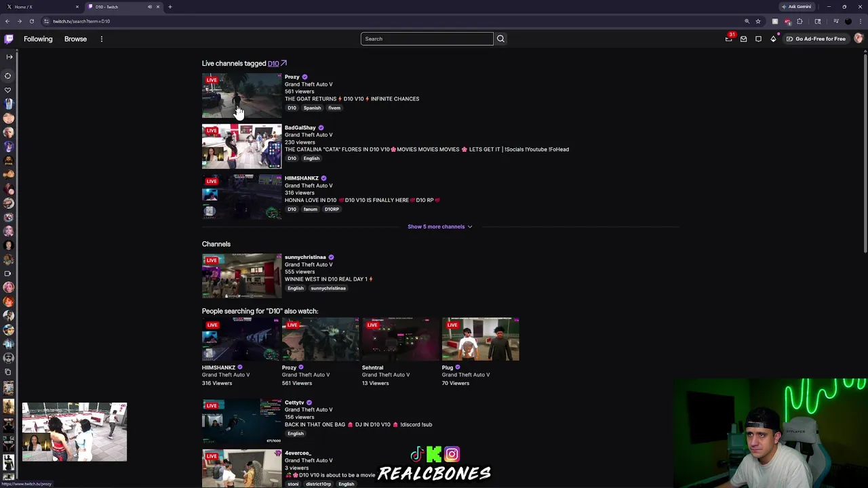
Task: Open HIIMSHANKZ stream thumbnail in tagged list
Action: [241, 197]
